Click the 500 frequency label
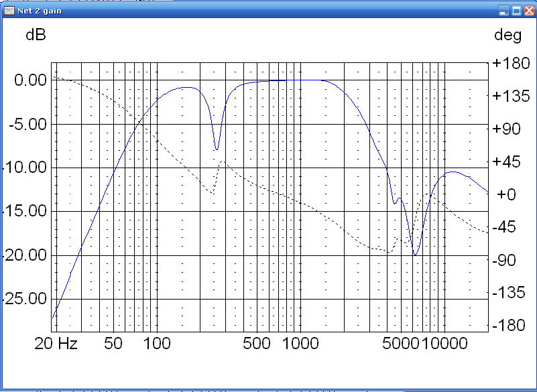Screen dimensions: 537x392 (x=257, y=343)
